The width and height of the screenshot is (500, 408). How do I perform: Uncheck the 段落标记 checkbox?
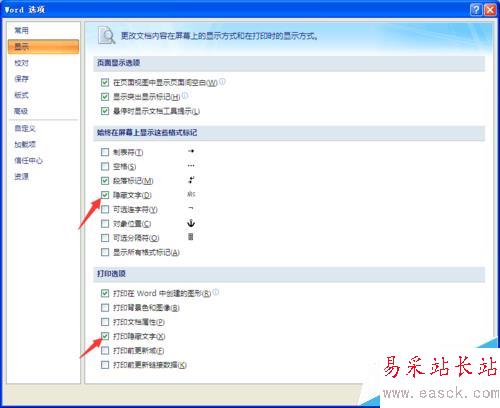pyautogui.click(x=105, y=181)
